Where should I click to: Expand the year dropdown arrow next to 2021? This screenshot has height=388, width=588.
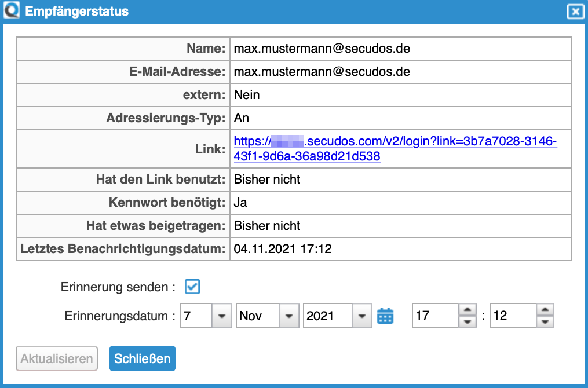(x=361, y=316)
